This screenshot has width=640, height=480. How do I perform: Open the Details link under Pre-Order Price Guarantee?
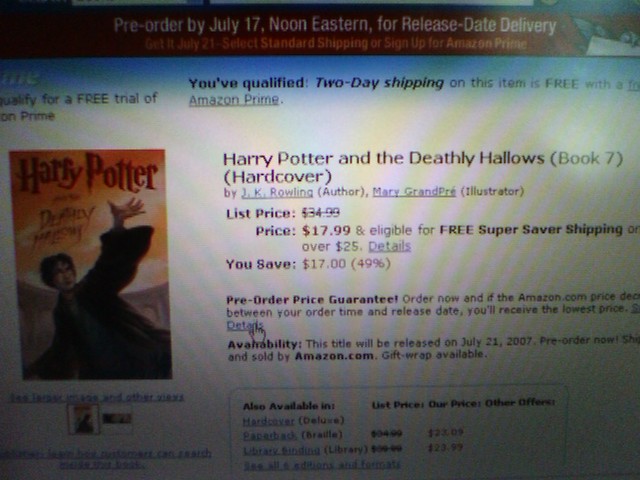(x=244, y=325)
